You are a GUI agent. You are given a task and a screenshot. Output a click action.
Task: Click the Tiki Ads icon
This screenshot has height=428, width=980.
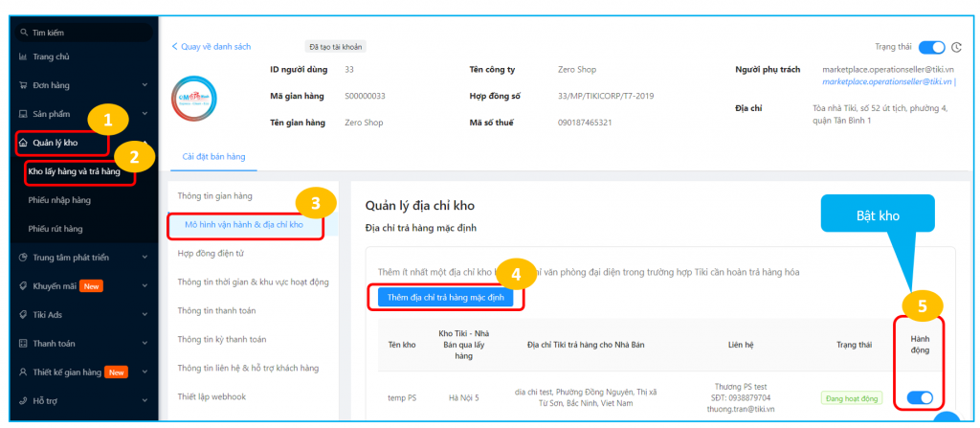[23, 315]
